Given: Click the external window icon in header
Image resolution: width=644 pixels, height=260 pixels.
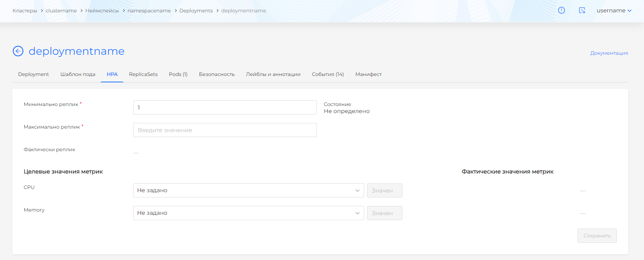Looking at the screenshot, I should click(x=582, y=10).
